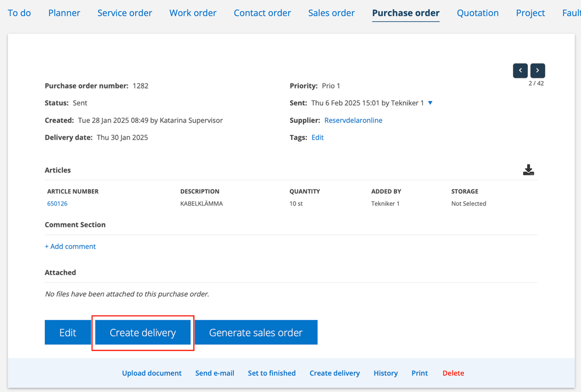The height and width of the screenshot is (392, 581).
Task: Click the Sent status value
Action: (80, 103)
